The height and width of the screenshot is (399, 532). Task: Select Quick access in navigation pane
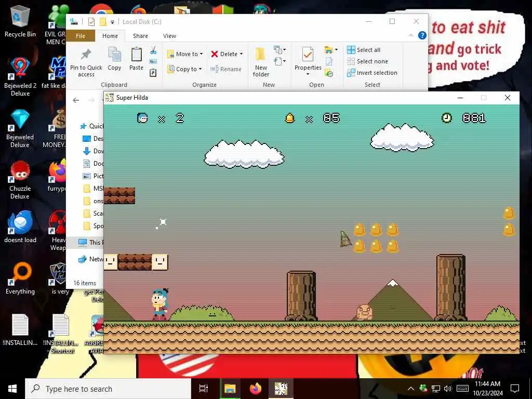tap(91, 126)
